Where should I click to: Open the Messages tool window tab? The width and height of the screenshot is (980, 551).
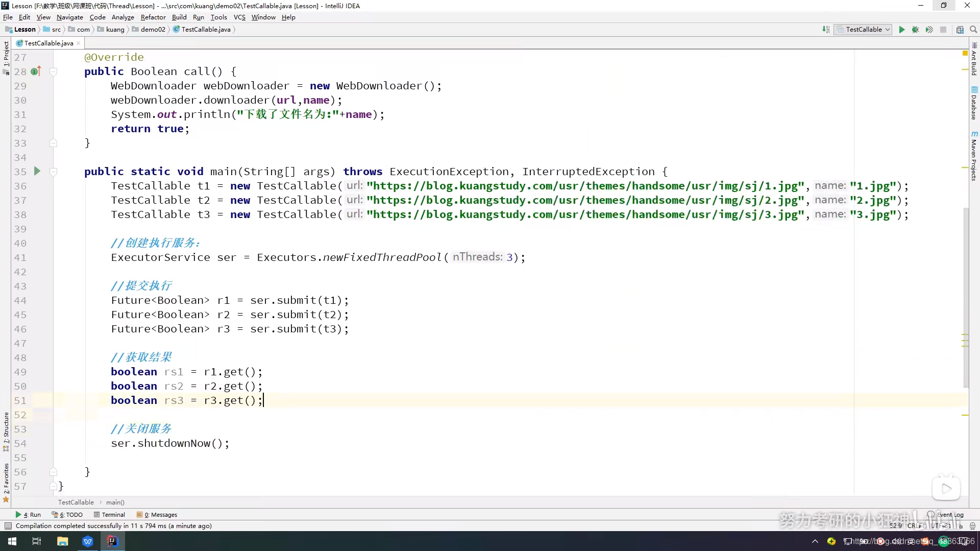pos(157,515)
